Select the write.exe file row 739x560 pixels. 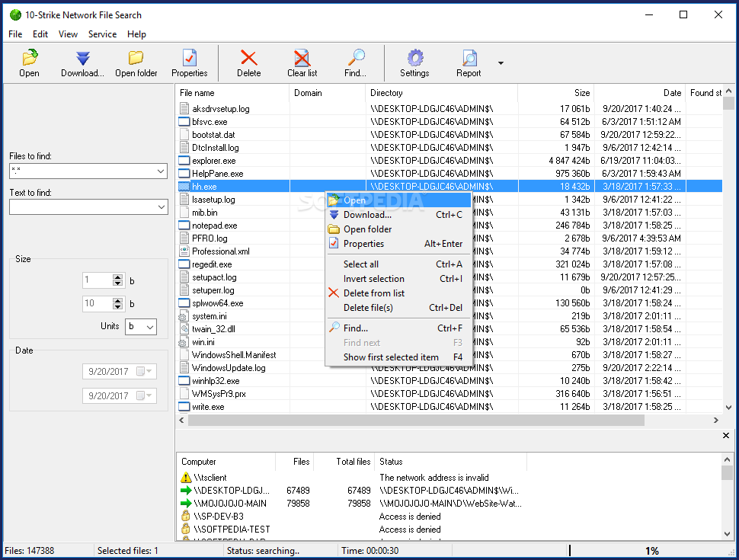449,407
